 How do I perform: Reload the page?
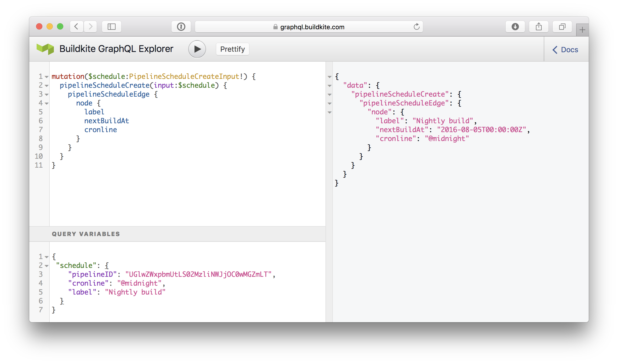[x=416, y=27]
